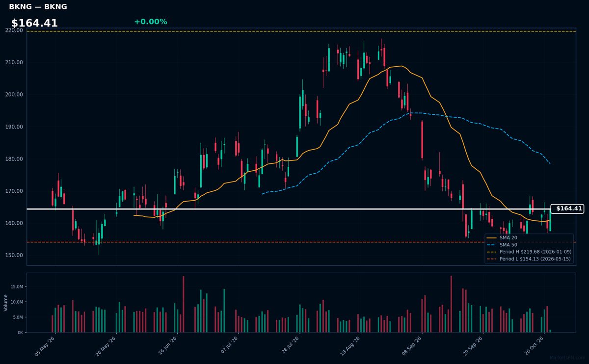Click the Volume axis title
This screenshot has width=589, height=364.
pyautogui.click(x=5, y=303)
